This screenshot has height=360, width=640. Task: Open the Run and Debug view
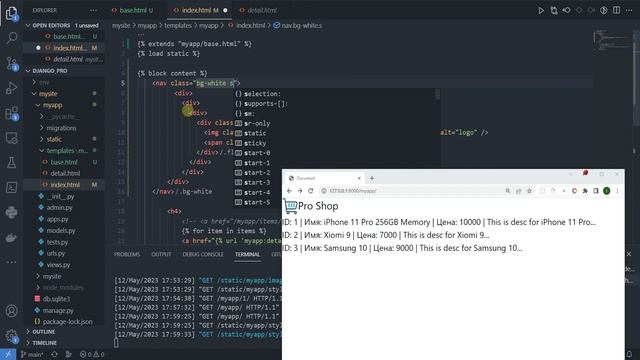[x=11, y=88]
